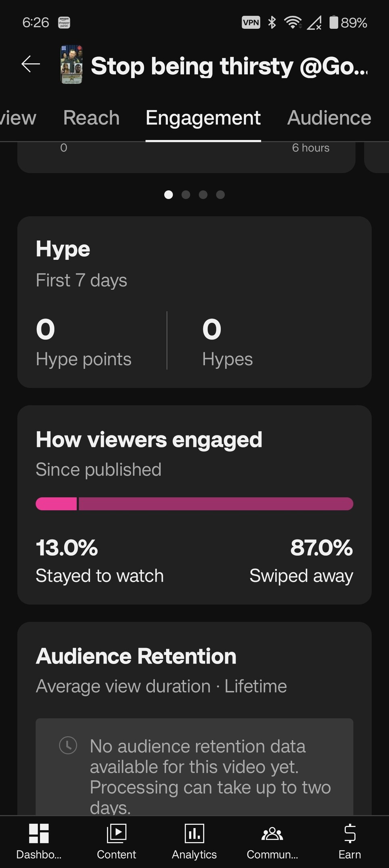The width and height of the screenshot is (389, 868).
Task: Tap the Earn dollar icon
Action: coord(350,833)
